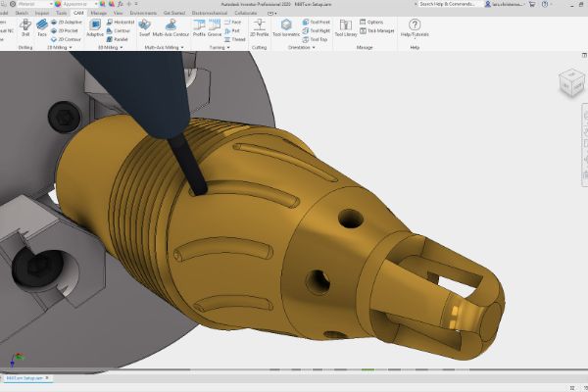Switch to the Get Started ribbon tab
This screenshot has width=588, height=392.
174,13
